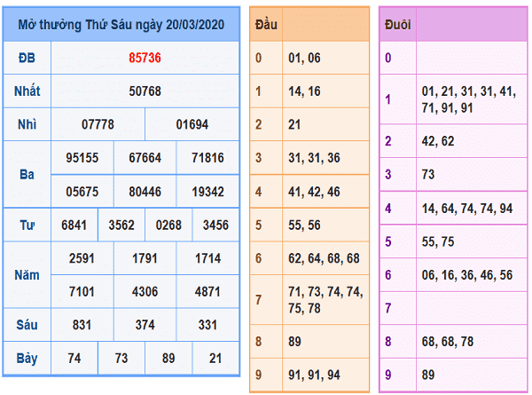Select the first prize number 50768

pyautogui.click(x=145, y=91)
